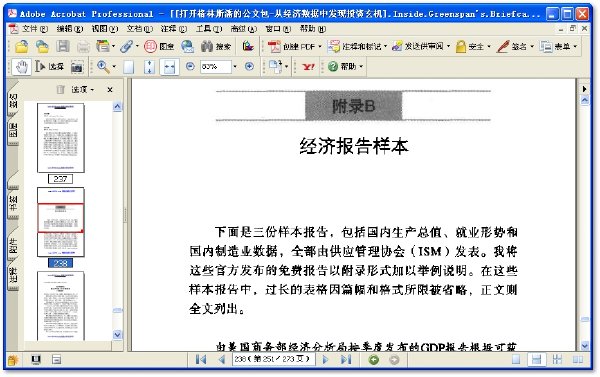The width and height of the screenshot is (600, 377).
Task: Select page 237 thumbnail
Action: [x=61, y=138]
